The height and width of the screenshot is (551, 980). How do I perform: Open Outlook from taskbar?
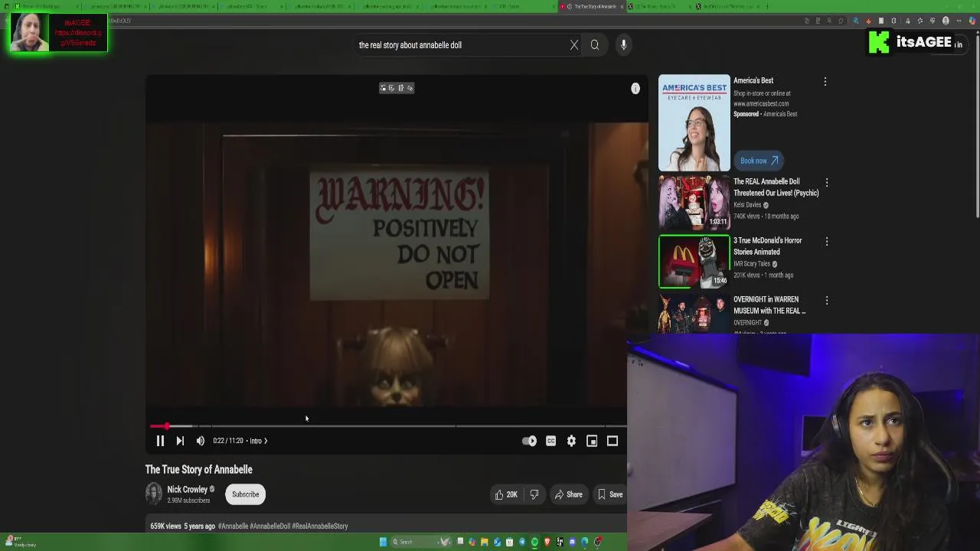point(497,542)
